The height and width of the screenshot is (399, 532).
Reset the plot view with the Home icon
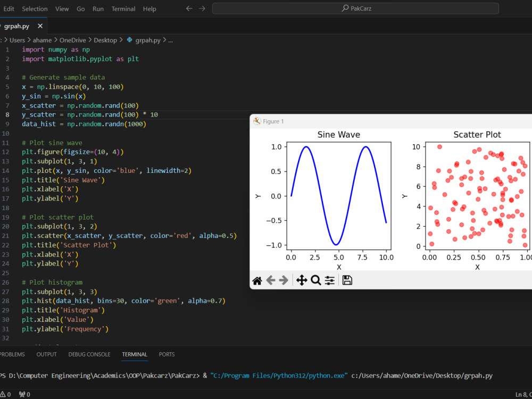point(257,280)
